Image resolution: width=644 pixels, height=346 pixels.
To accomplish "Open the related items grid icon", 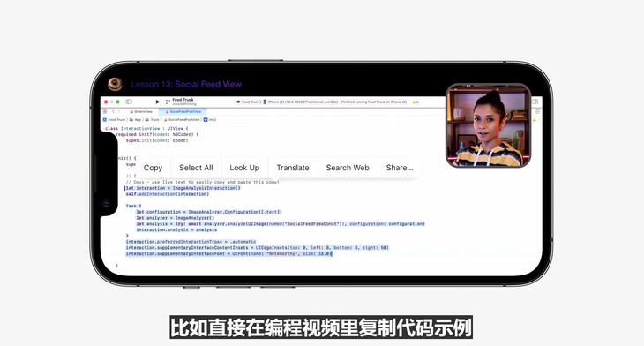I will 105,111.
